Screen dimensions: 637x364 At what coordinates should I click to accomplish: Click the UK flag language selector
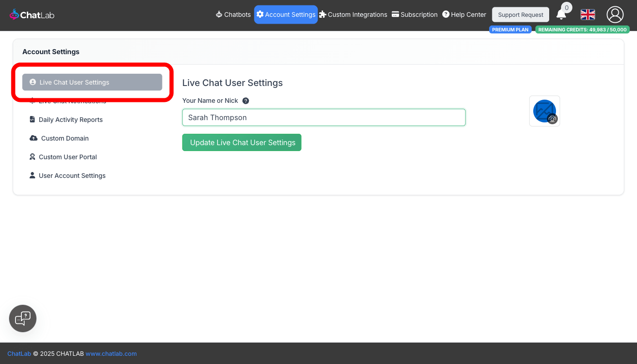588,15
